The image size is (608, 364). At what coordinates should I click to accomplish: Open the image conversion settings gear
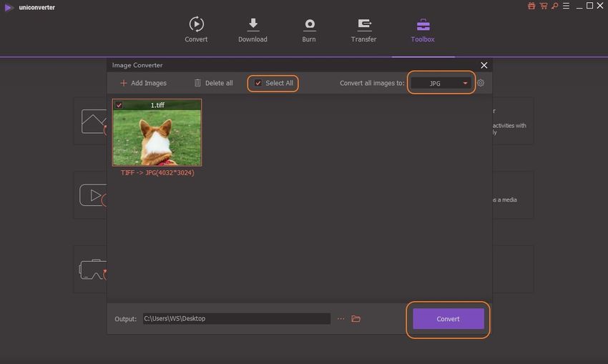click(481, 83)
